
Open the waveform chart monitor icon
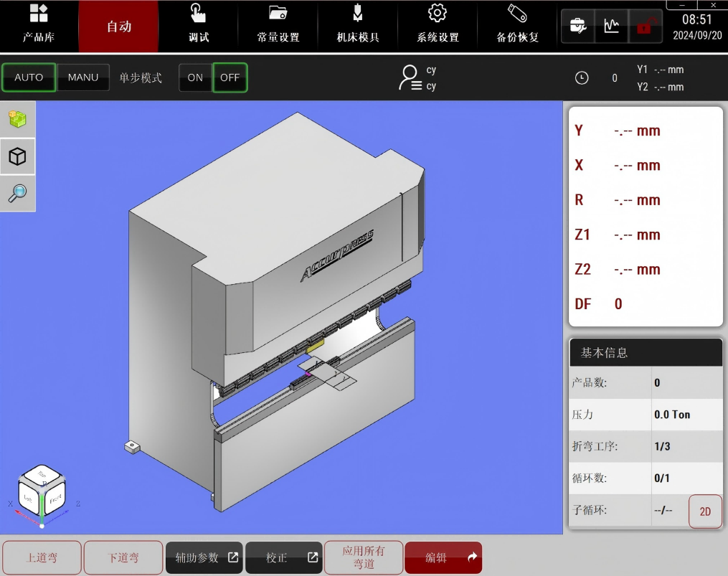pyautogui.click(x=611, y=27)
